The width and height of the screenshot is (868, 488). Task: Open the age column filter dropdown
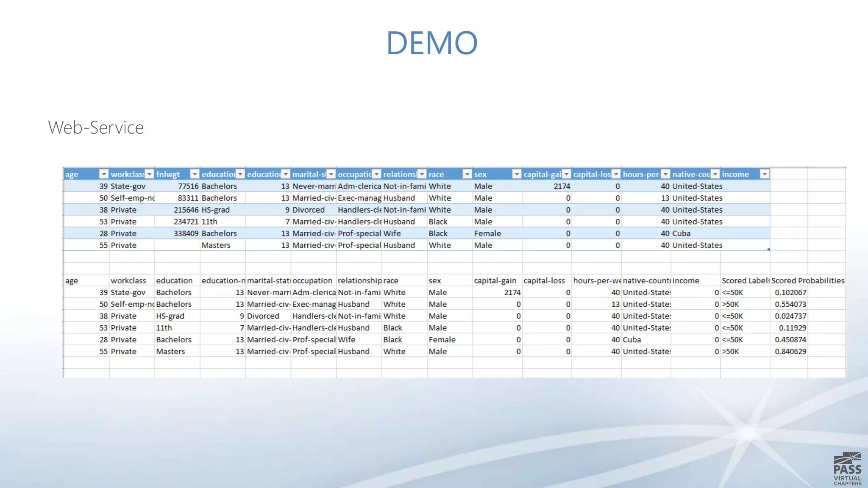point(103,174)
